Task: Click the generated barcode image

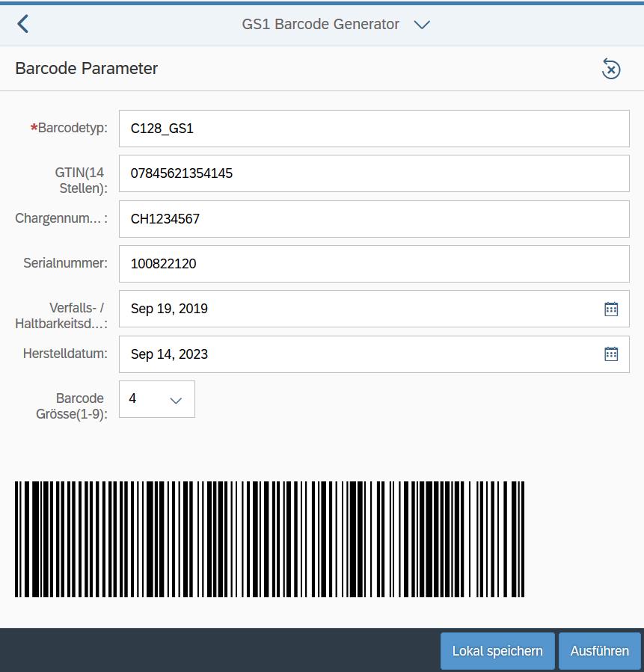Action: 269,539
